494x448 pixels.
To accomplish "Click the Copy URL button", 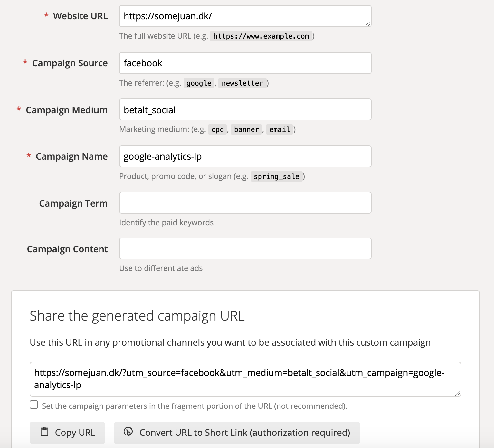I will click(67, 433).
